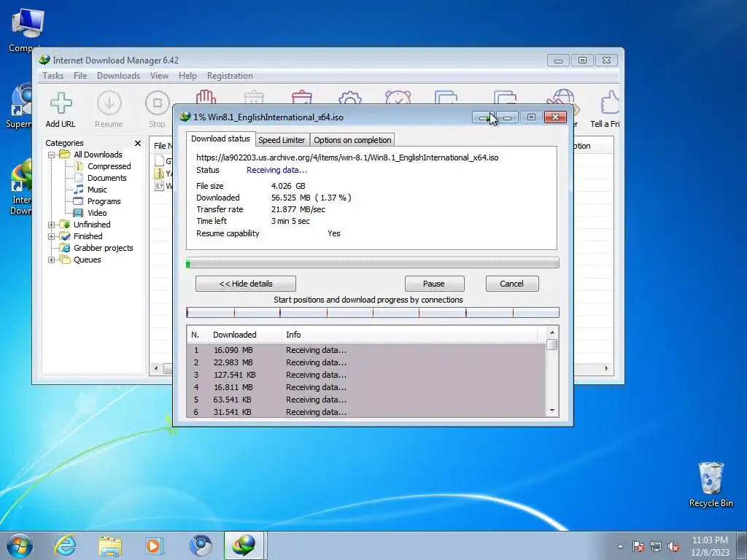Pause the current download
The image size is (747, 560).
(x=434, y=284)
